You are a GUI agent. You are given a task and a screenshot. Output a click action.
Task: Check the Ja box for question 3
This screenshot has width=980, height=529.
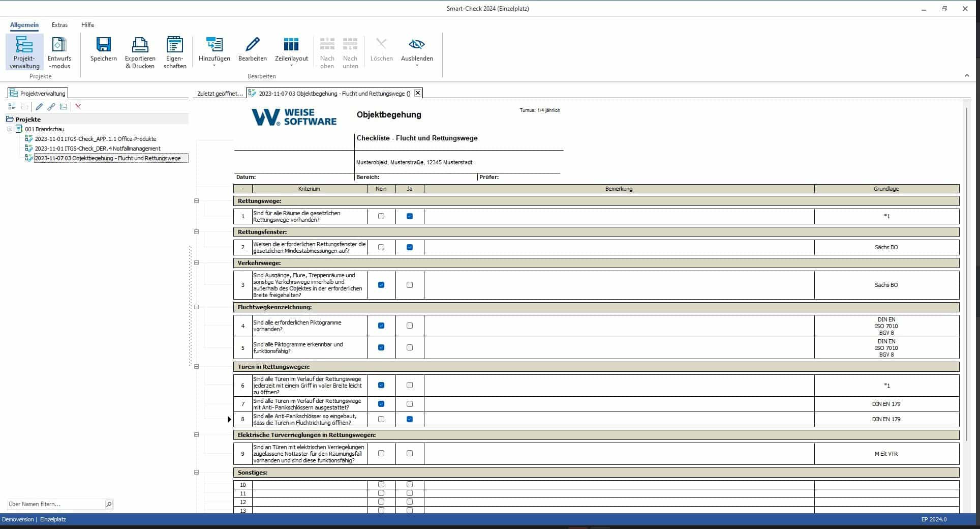410,285
